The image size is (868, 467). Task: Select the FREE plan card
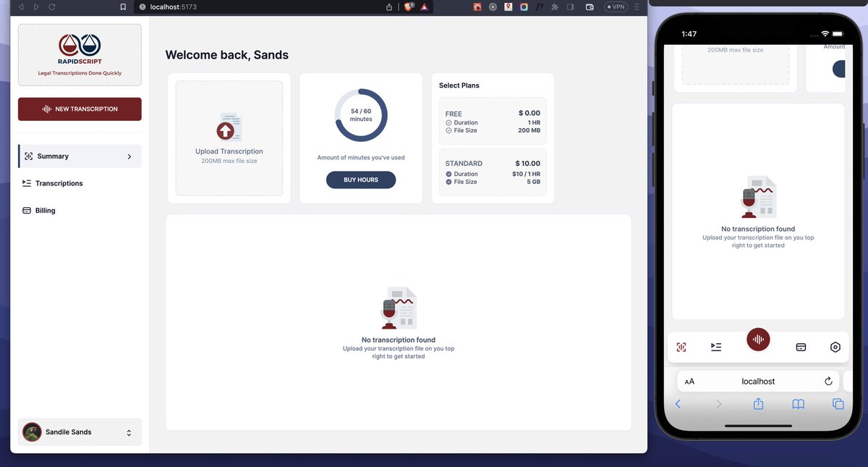[493, 121]
